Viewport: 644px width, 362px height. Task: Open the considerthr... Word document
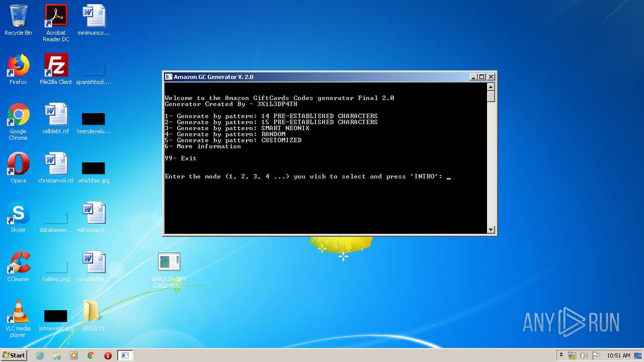94,266
